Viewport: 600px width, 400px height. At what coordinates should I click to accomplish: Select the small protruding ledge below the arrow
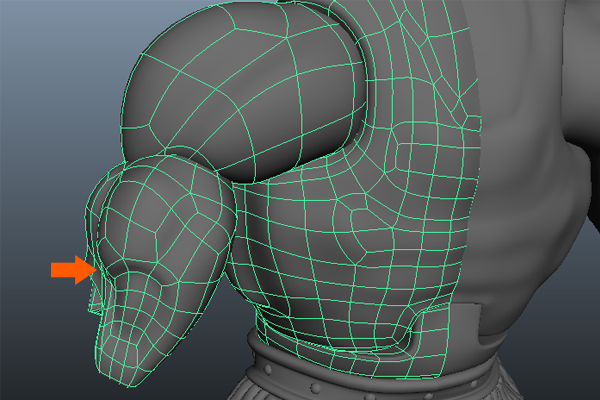coord(94,306)
